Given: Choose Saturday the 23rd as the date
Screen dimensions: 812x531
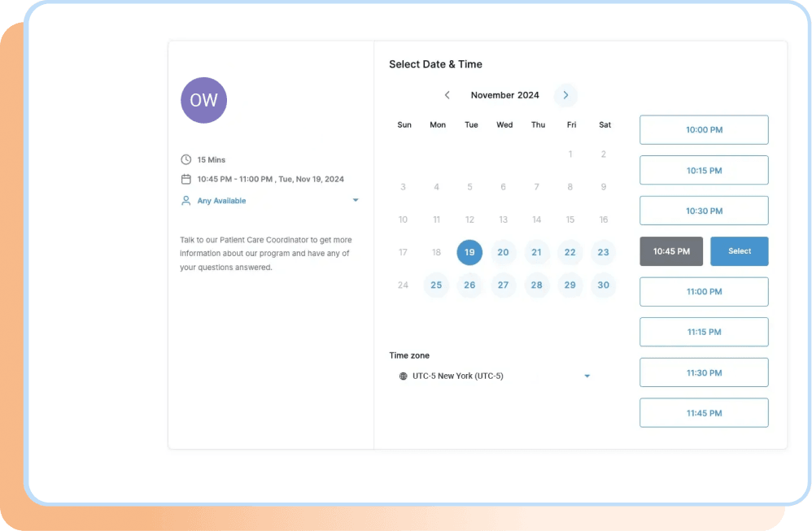Looking at the screenshot, I should click(x=603, y=252).
